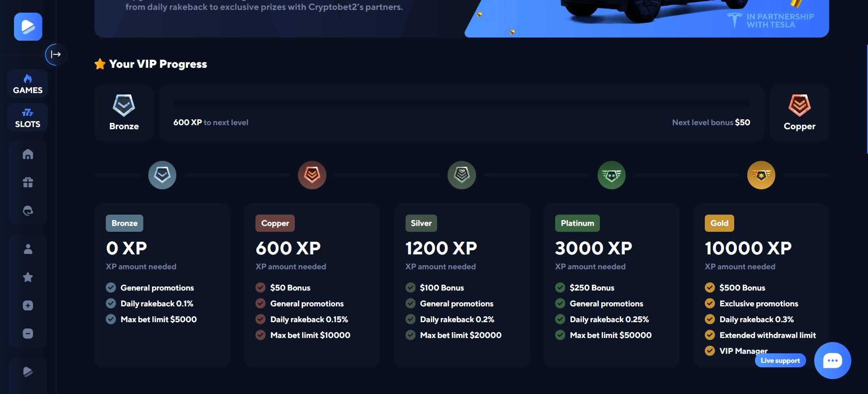This screenshot has height=394, width=868.
Task: Click the Platinum tier badge on the timeline
Action: 611,175
